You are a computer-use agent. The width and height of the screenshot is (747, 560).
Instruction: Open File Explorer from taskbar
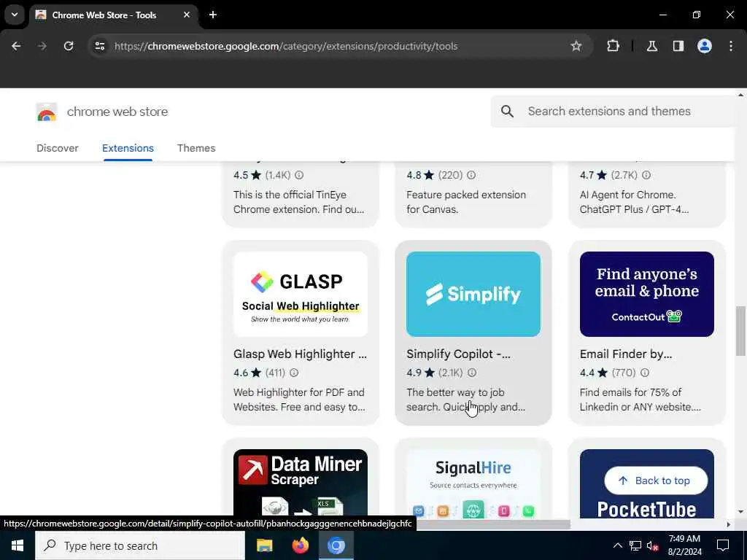(x=264, y=545)
